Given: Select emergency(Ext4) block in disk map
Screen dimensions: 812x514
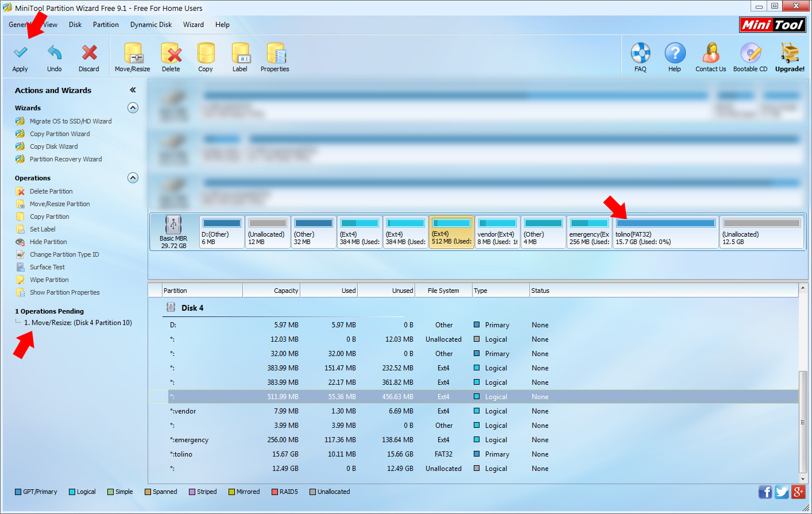Looking at the screenshot, I should 589,232.
